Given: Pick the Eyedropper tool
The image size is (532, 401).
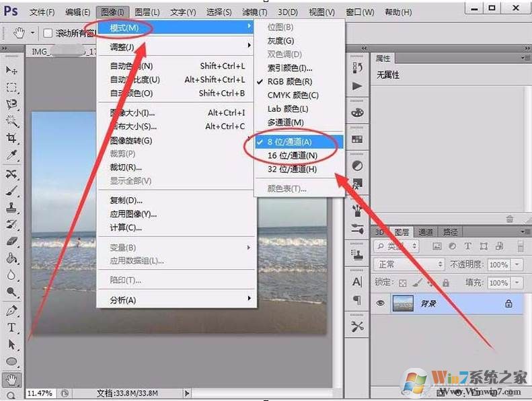Looking at the screenshot, I should coord(11,155).
